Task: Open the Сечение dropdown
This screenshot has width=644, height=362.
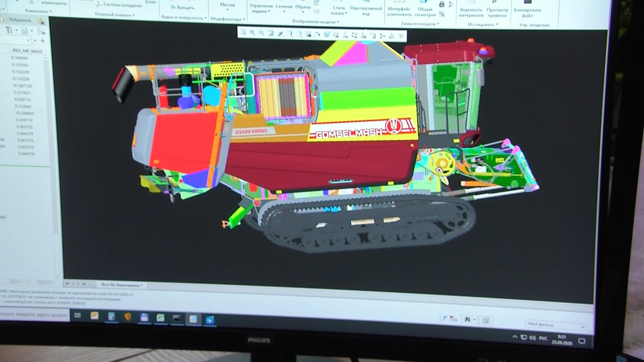Action: pyautogui.click(x=284, y=8)
